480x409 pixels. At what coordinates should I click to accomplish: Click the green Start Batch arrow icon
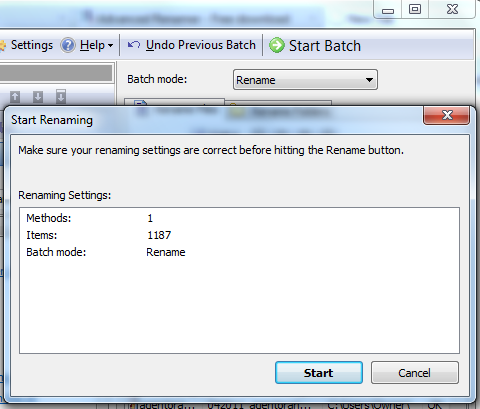[277, 45]
